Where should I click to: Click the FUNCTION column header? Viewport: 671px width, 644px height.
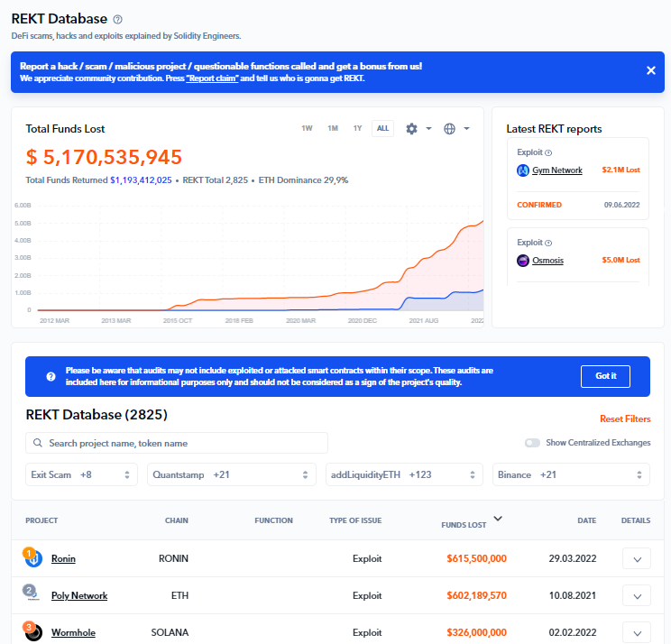273,520
